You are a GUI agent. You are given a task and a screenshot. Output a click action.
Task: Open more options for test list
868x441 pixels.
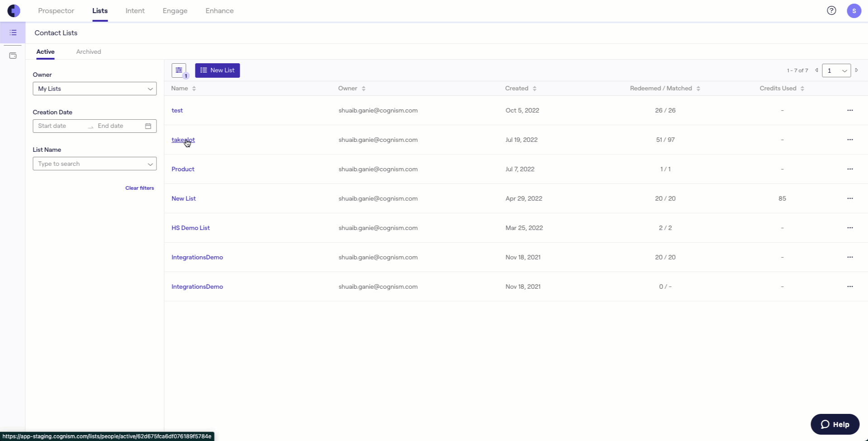(849, 110)
